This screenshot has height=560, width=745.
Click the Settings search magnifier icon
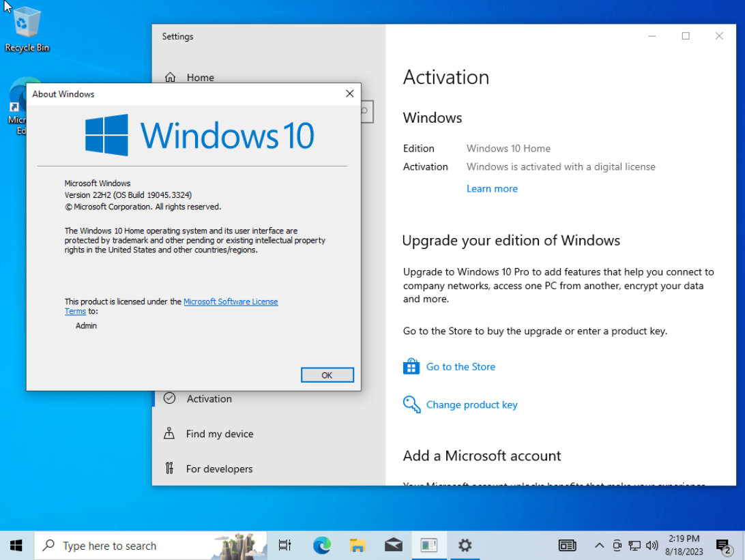365,111
